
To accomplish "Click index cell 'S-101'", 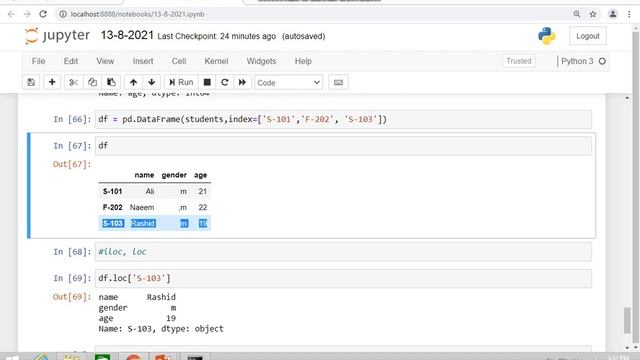I will pos(112,191).
